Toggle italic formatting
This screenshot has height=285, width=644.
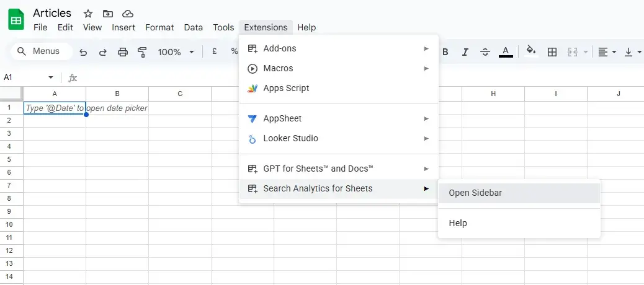click(465, 52)
